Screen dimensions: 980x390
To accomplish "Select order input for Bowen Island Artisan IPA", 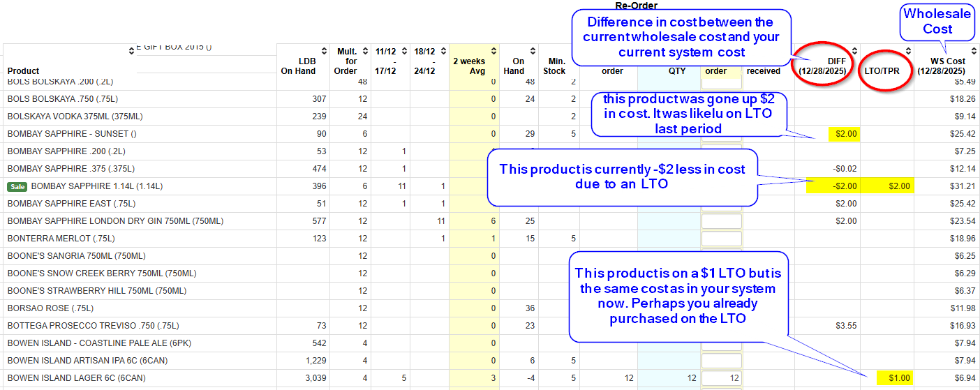I will click(721, 360).
